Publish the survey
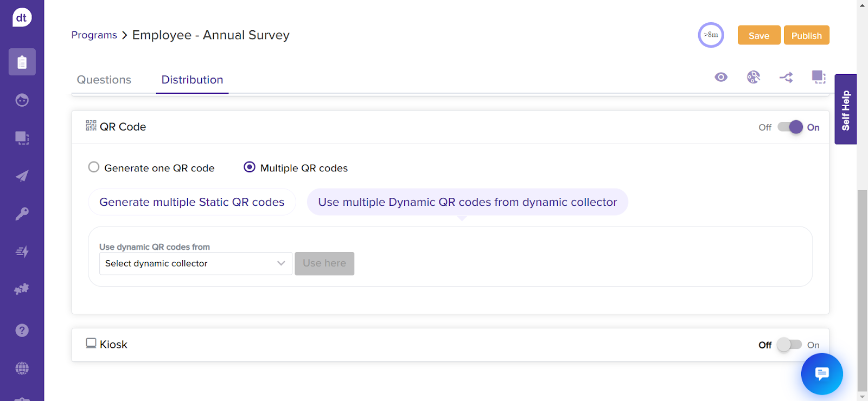The height and width of the screenshot is (401, 868). click(806, 35)
